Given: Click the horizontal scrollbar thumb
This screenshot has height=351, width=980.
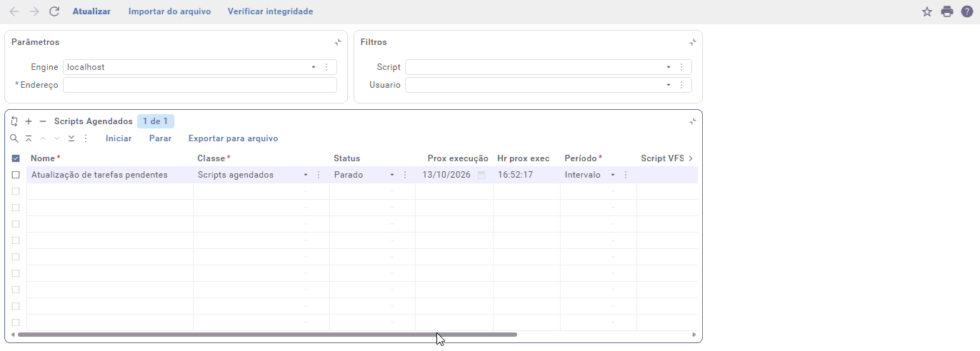Looking at the screenshot, I should click(267, 335).
